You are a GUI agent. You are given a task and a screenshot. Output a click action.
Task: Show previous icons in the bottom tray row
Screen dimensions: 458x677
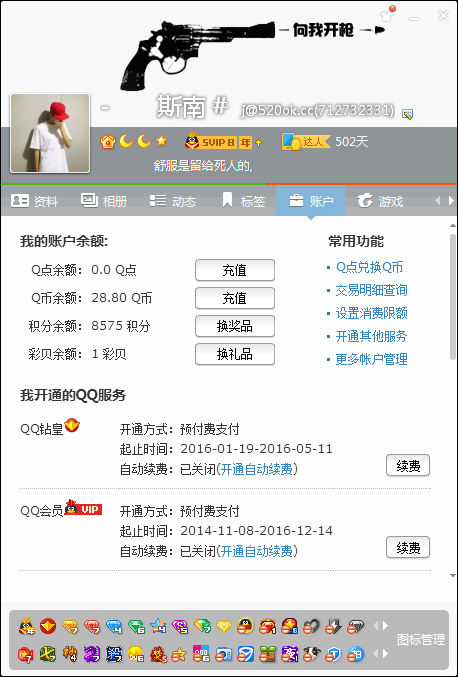pos(376,654)
